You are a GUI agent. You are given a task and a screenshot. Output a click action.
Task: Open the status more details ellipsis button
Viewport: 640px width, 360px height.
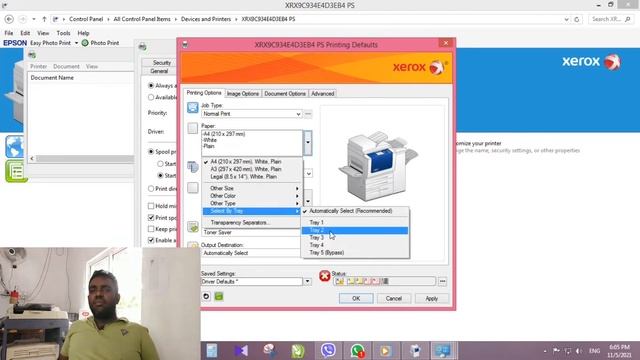(442, 281)
